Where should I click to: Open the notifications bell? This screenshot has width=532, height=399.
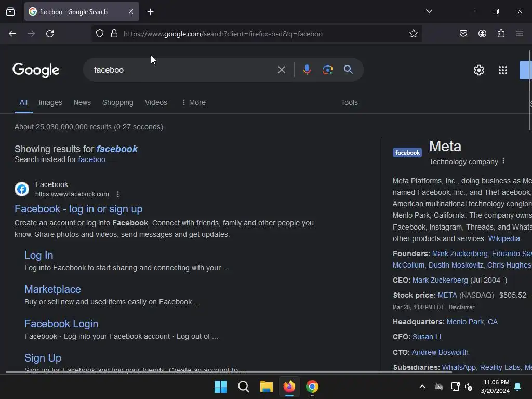(518, 387)
